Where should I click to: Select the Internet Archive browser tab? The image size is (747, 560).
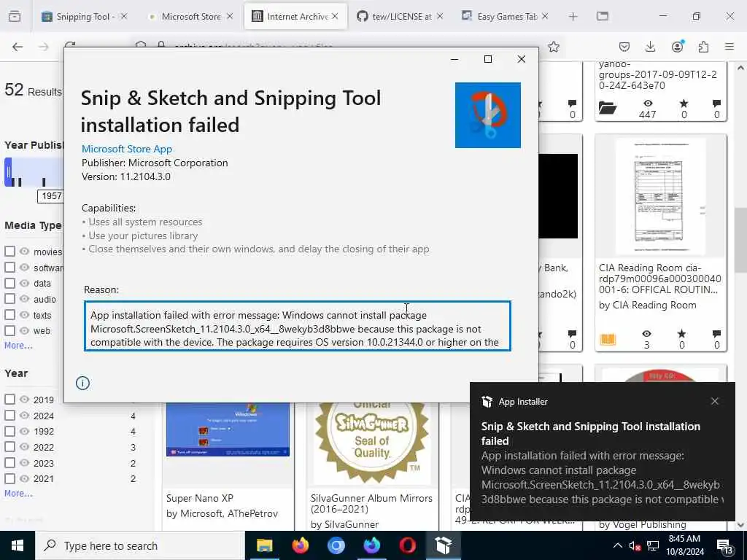pyautogui.click(x=295, y=17)
